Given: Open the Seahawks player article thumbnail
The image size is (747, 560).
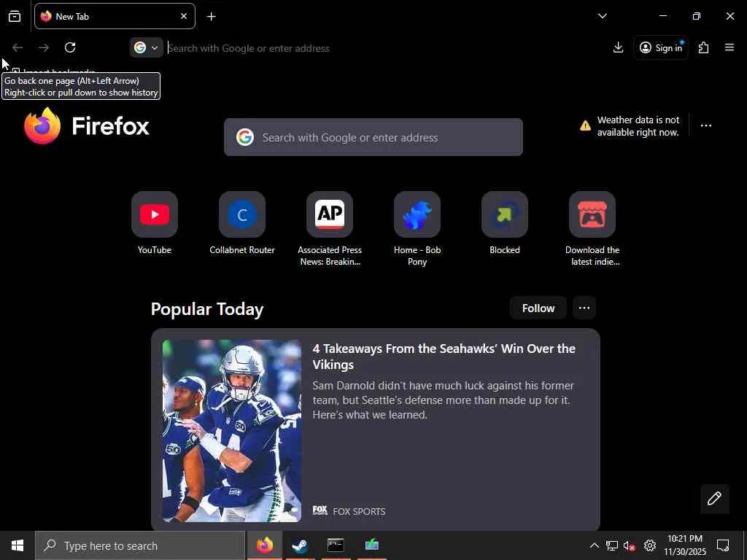Looking at the screenshot, I should pyautogui.click(x=232, y=430).
